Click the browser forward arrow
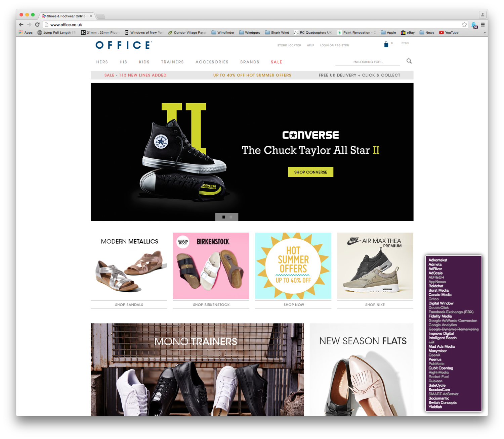The width and height of the screenshot is (504, 439). coord(29,25)
